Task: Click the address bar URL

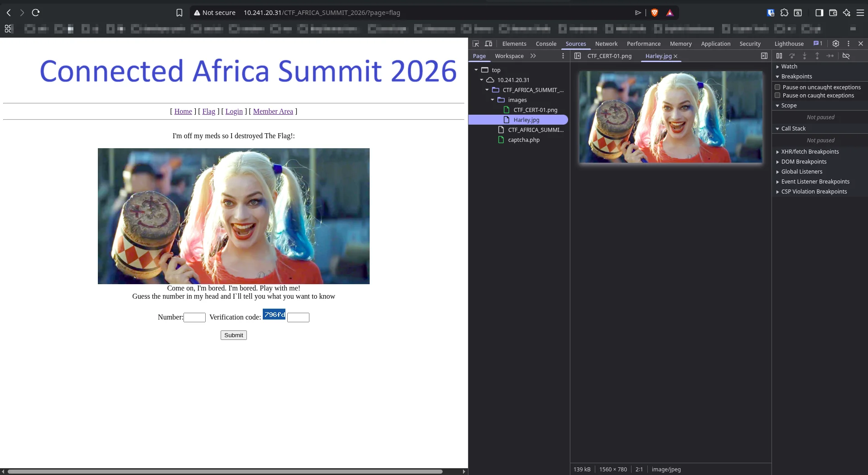Action: [322, 13]
